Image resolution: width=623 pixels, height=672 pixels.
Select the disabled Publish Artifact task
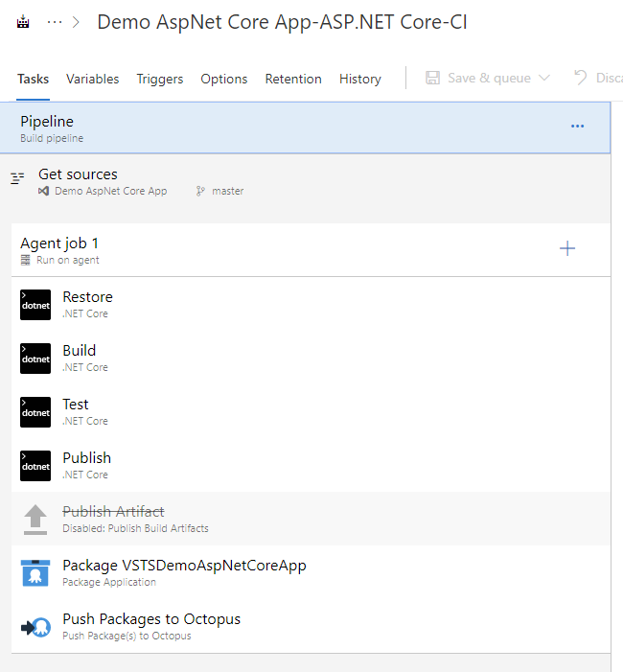tap(311, 519)
